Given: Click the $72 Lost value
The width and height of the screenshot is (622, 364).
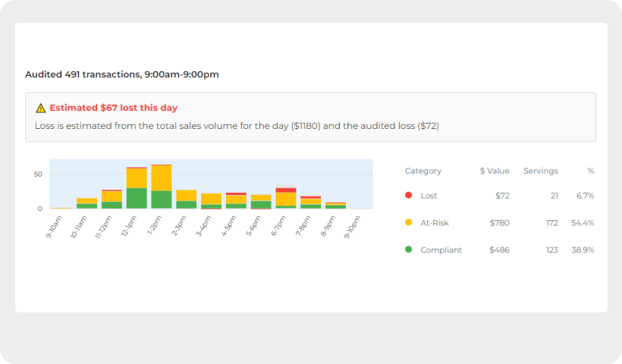Looking at the screenshot, I should pos(502,196).
